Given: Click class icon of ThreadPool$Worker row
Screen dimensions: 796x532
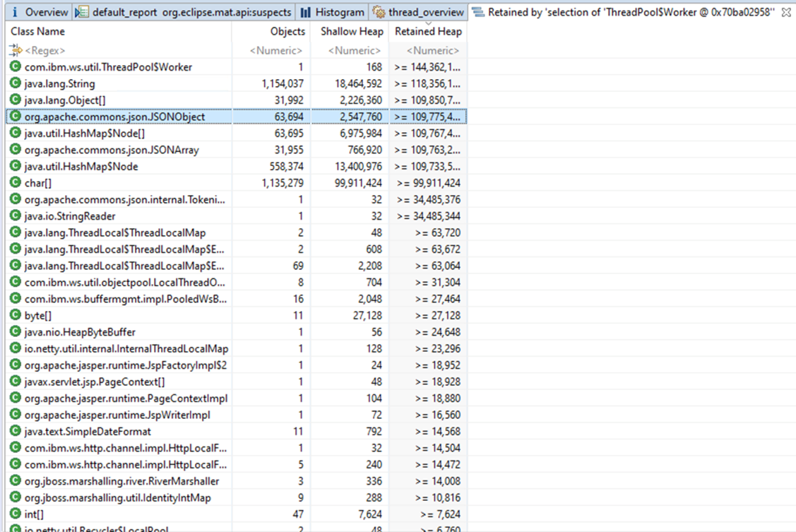Looking at the screenshot, I should click(x=16, y=66).
